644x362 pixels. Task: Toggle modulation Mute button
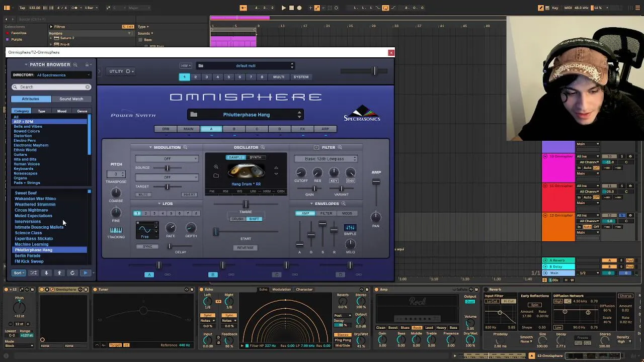[143, 195]
